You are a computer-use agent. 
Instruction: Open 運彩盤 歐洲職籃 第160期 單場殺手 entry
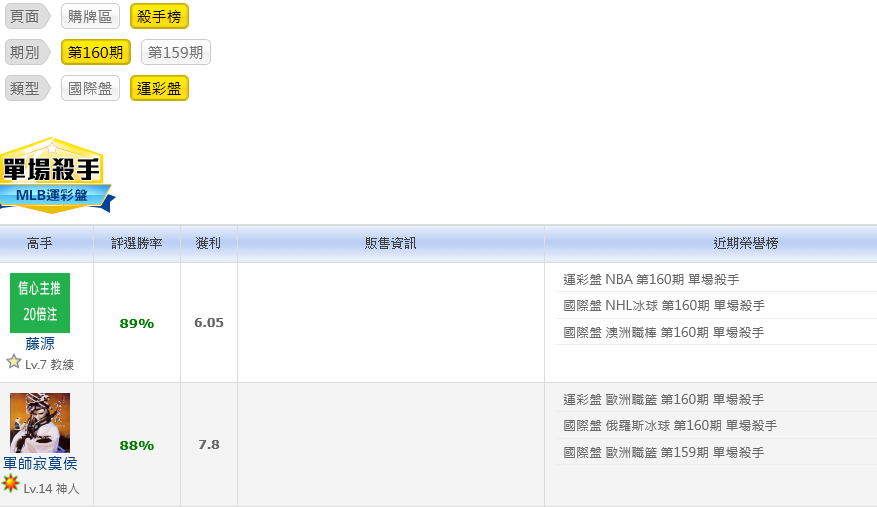pyautogui.click(x=663, y=400)
